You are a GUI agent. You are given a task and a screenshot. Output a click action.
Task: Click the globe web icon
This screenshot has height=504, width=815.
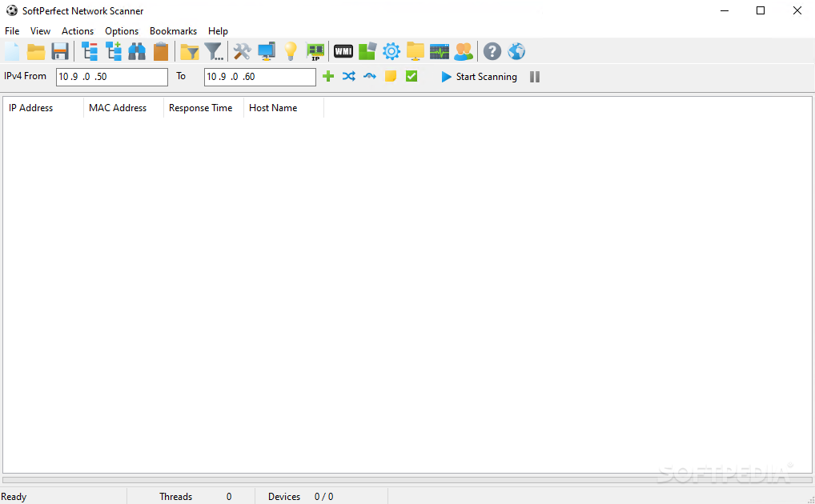516,51
